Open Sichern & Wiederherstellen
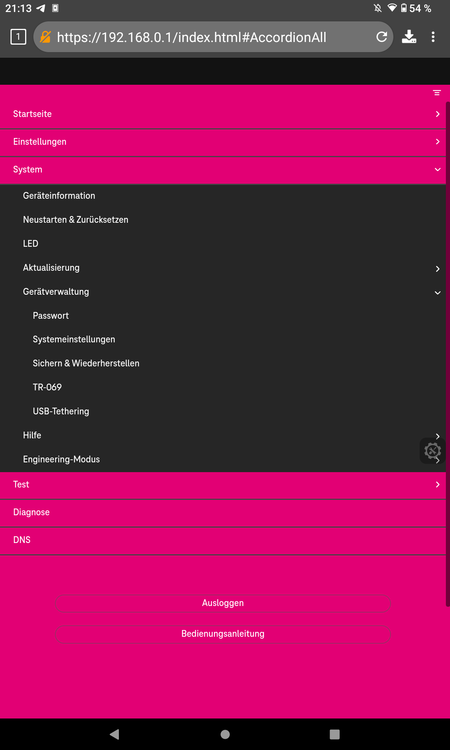450x750 pixels. pos(86,364)
